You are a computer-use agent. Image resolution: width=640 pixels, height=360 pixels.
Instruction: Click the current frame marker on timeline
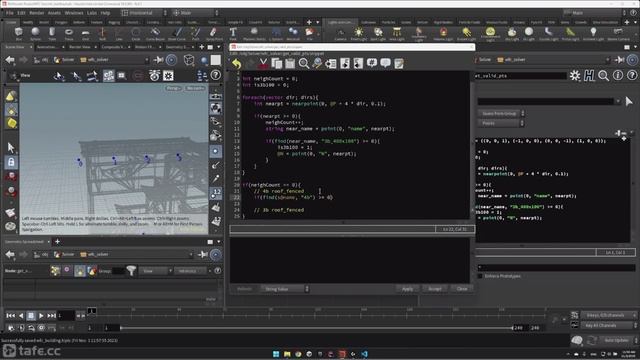(x=92, y=311)
